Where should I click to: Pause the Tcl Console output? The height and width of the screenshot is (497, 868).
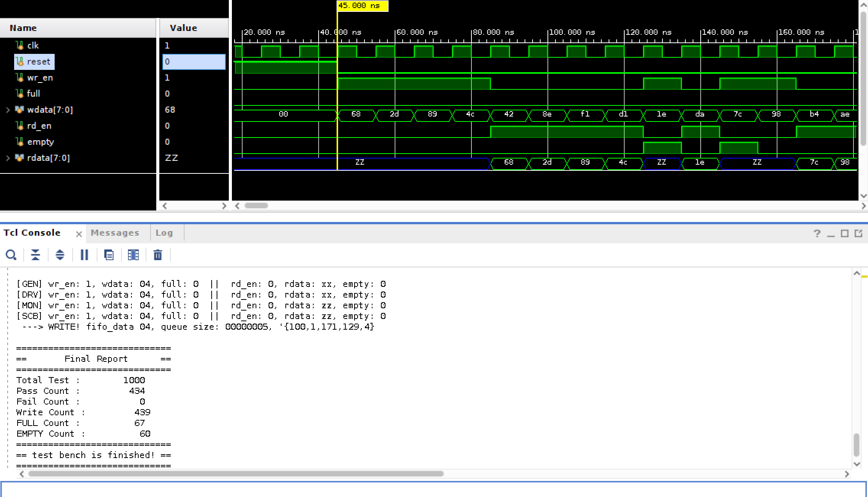click(x=84, y=255)
